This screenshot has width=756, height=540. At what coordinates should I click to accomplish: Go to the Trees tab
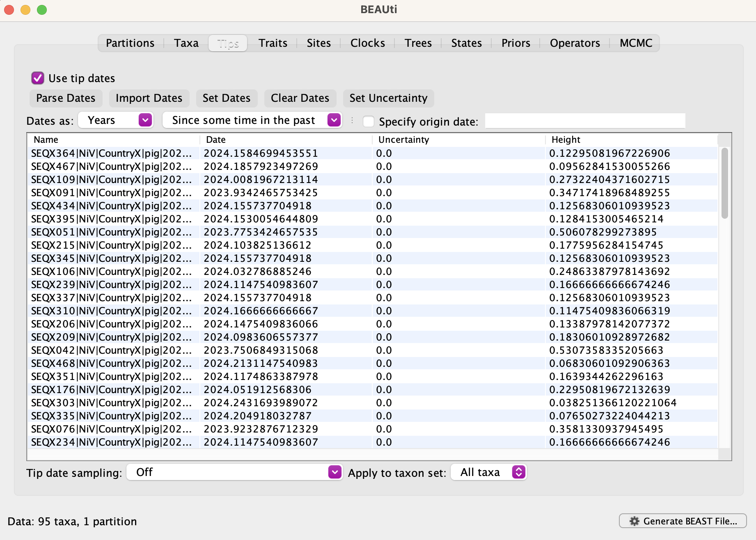point(418,43)
